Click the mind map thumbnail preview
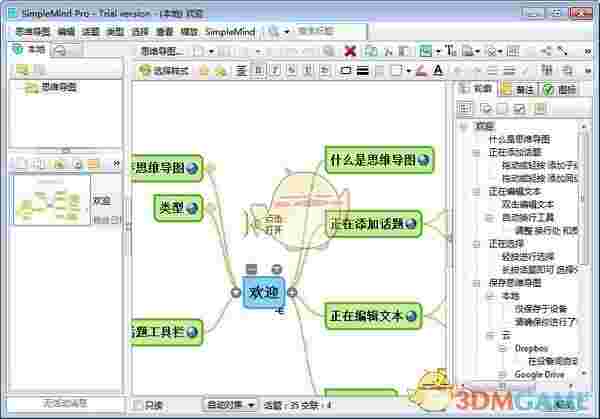 click(x=52, y=200)
